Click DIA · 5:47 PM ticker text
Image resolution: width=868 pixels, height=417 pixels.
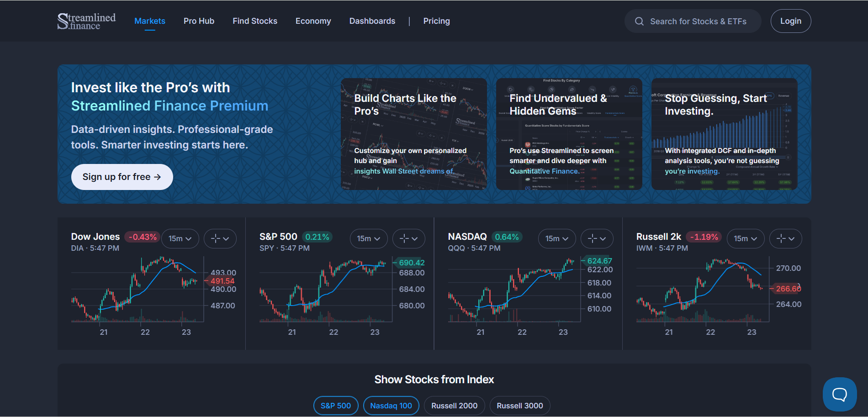[x=95, y=248]
